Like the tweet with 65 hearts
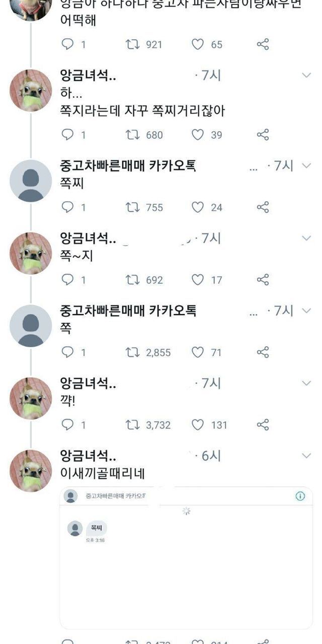The image size is (322, 644). click(x=198, y=44)
